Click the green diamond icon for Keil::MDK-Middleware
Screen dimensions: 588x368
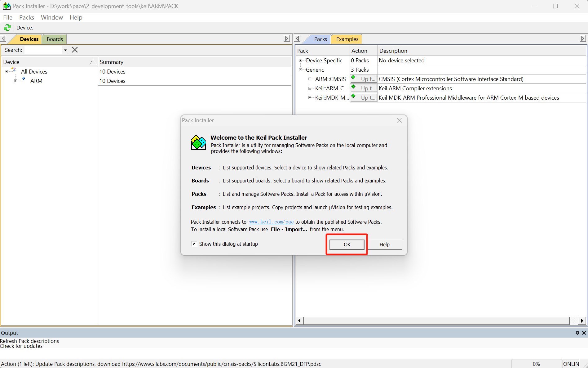(353, 96)
